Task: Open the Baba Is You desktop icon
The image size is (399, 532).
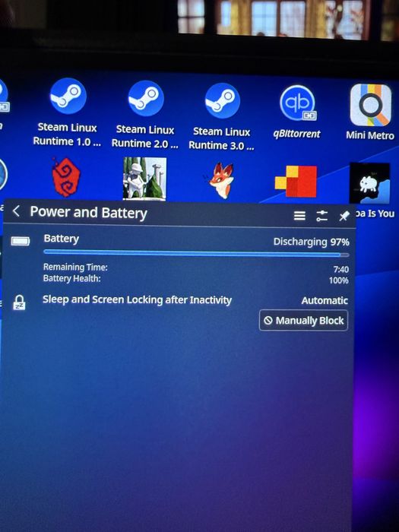Action: (x=370, y=184)
